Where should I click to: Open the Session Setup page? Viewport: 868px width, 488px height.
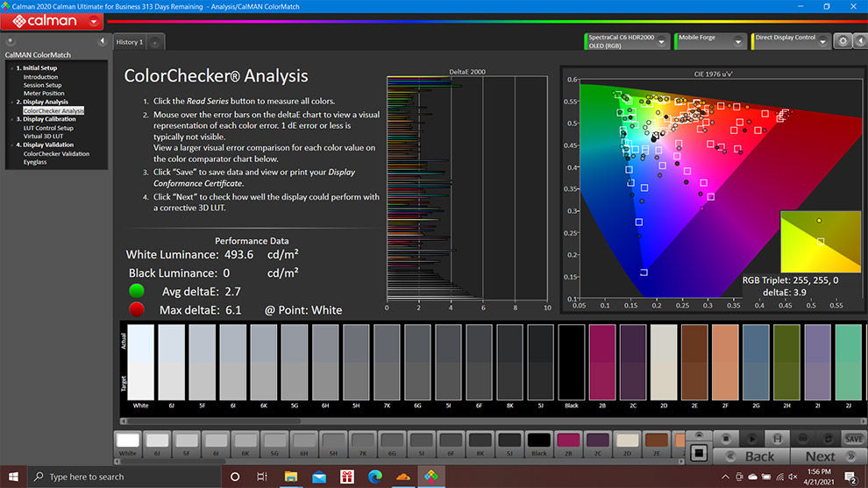pos(43,85)
